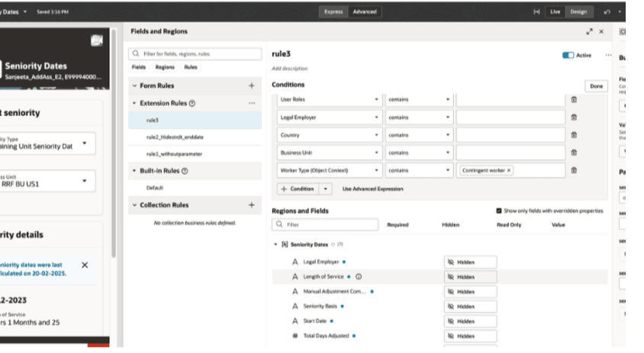The height and width of the screenshot is (353, 644).
Task: Collapse the Collection Rules section
Action: tap(134, 205)
